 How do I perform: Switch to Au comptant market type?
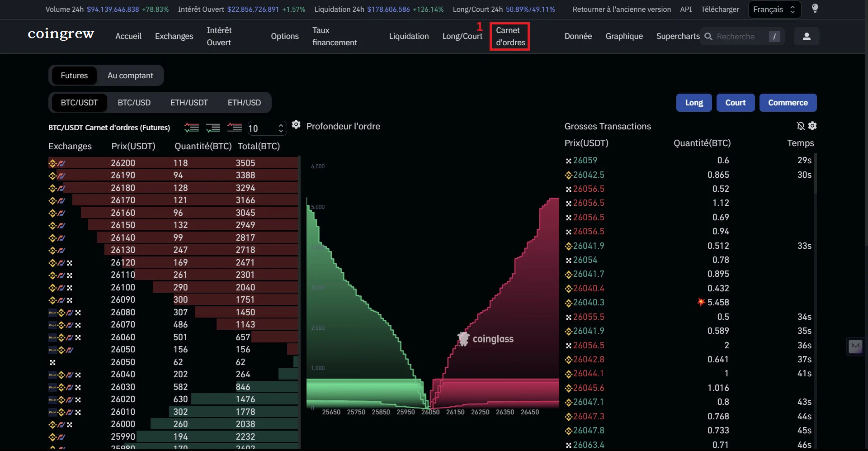(130, 76)
